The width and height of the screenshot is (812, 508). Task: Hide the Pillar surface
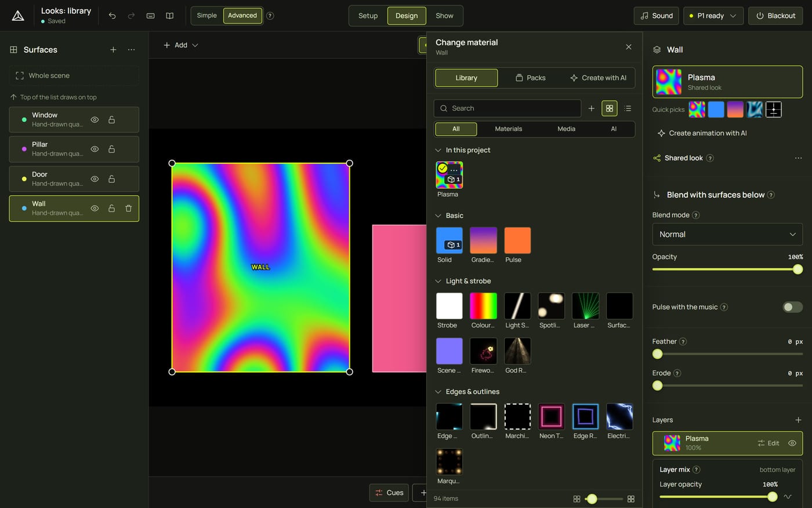click(x=95, y=149)
